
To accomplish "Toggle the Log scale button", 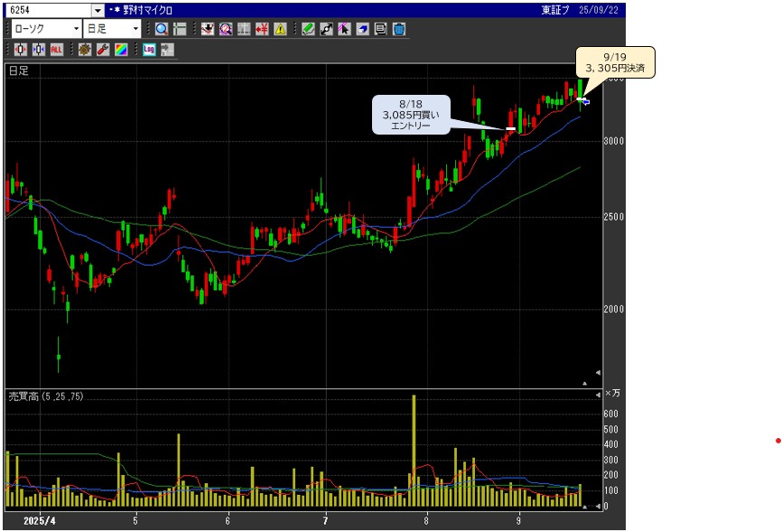I will tap(149, 49).
